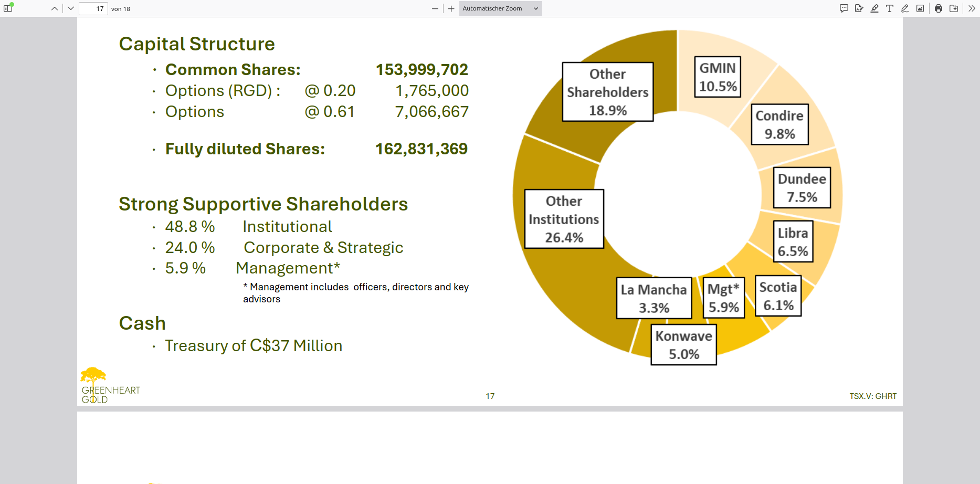980x484 pixels.
Task: Go to previous page with up chevron
Action: tap(54, 8)
